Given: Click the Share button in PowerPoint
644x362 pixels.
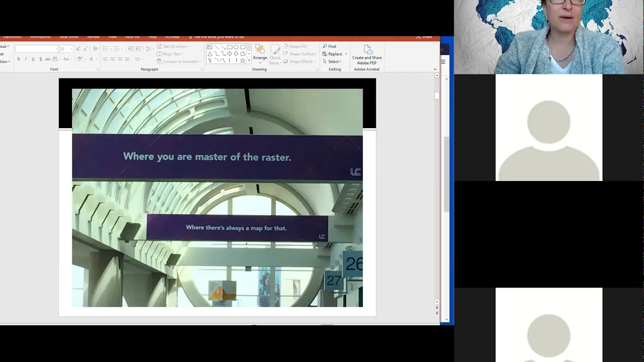Looking at the screenshot, I should [425, 37].
